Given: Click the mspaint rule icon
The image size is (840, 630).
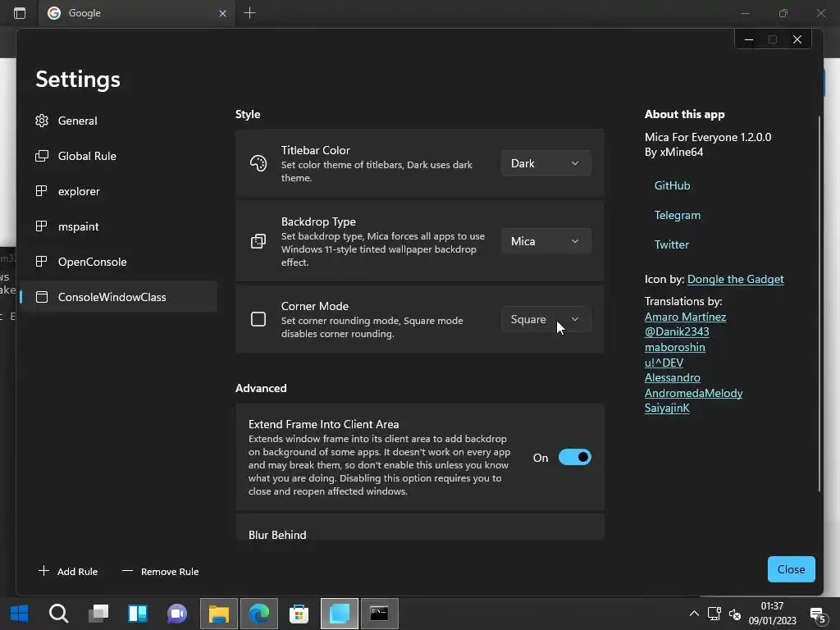Looking at the screenshot, I should [x=41, y=226].
